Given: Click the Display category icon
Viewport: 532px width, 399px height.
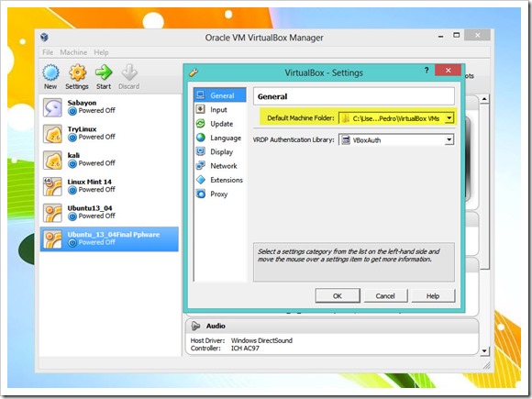Looking at the screenshot, I should tap(201, 151).
